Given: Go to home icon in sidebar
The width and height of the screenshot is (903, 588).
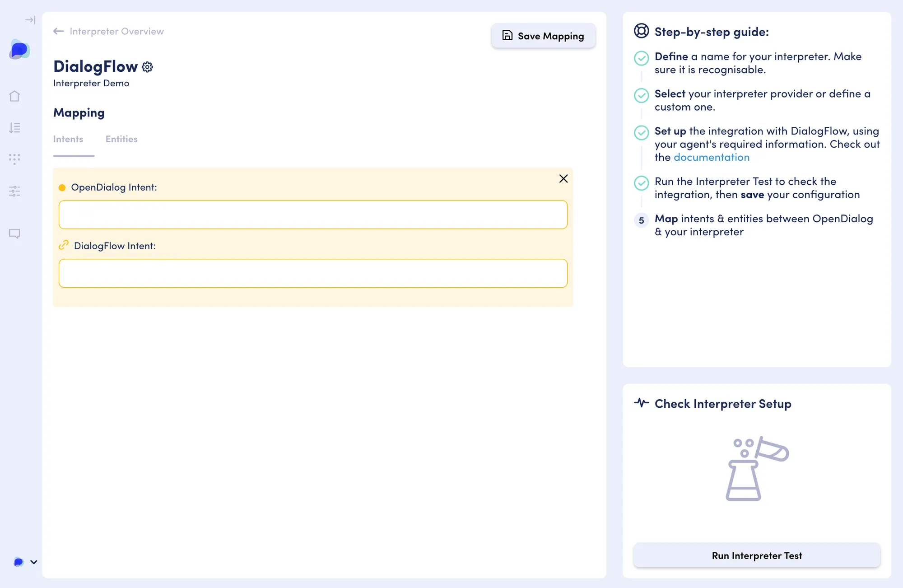Looking at the screenshot, I should coord(14,96).
